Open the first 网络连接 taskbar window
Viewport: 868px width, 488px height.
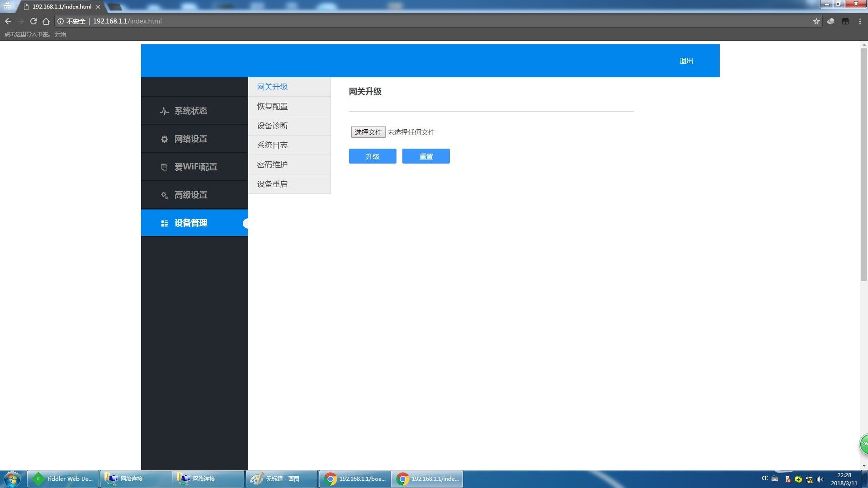(x=136, y=479)
